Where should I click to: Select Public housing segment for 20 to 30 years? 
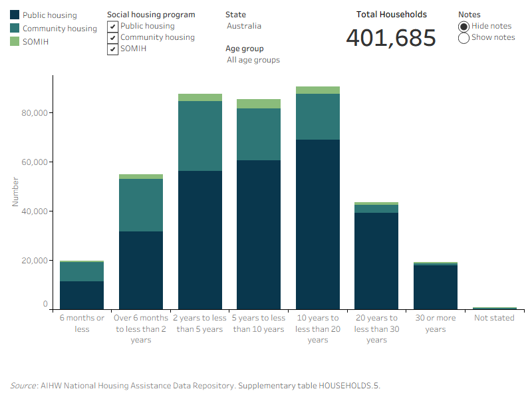pyautogui.click(x=376, y=261)
